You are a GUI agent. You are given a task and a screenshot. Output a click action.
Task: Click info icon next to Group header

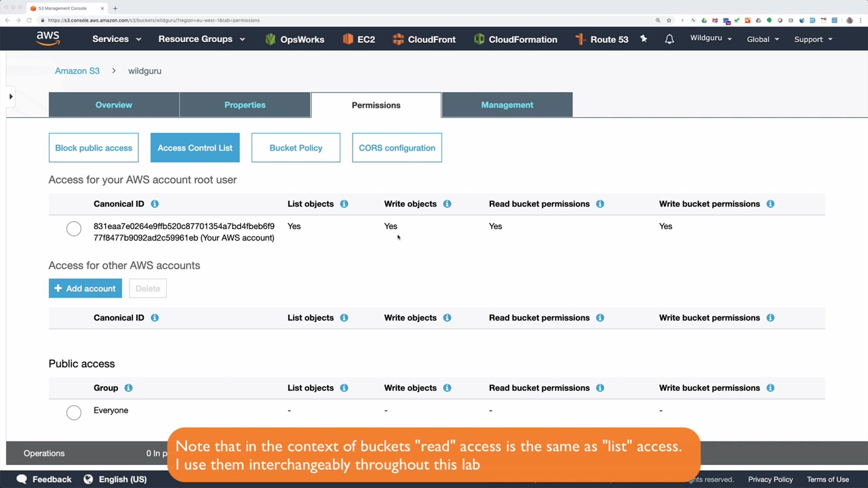click(x=128, y=388)
